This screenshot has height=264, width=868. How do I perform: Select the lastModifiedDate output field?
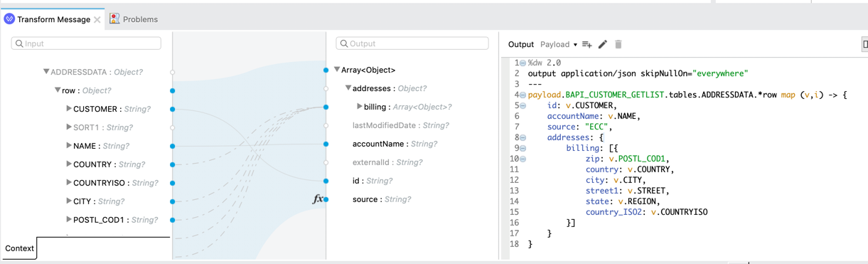(x=401, y=125)
